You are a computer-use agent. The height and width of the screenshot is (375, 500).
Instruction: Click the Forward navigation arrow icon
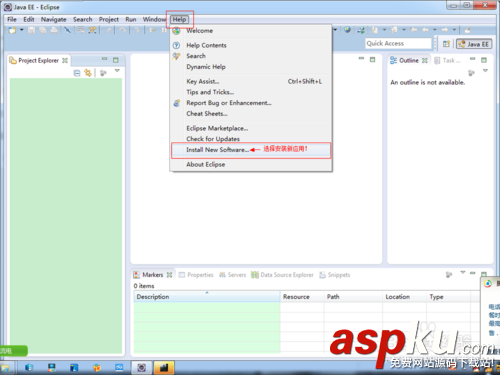445,30
